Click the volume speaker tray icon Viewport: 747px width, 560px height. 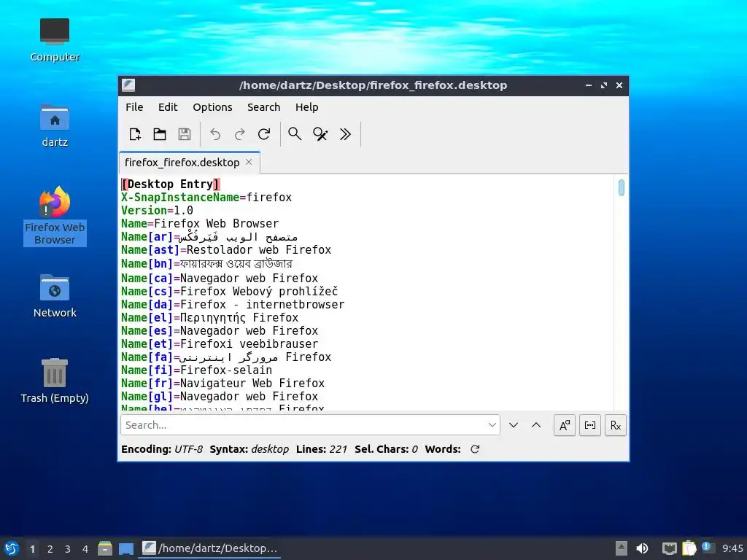click(x=643, y=548)
